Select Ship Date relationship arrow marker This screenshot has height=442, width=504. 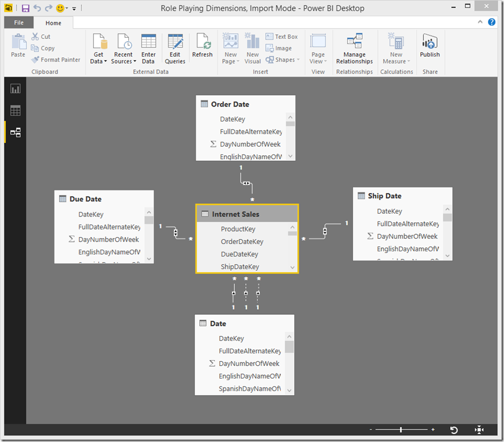[x=325, y=231]
